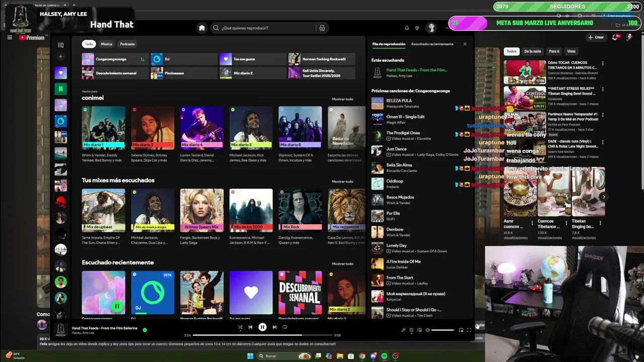Open the Congacongaconga shortcut tile

tap(115, 59)
